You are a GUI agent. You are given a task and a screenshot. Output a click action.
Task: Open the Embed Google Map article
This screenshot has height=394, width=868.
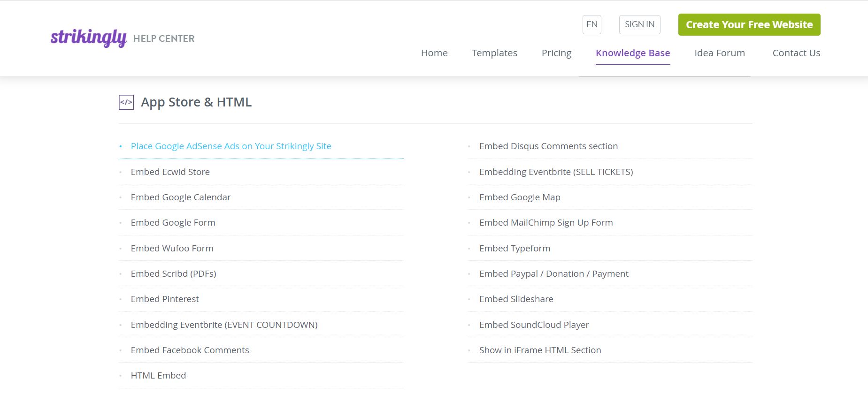[520, 197]
